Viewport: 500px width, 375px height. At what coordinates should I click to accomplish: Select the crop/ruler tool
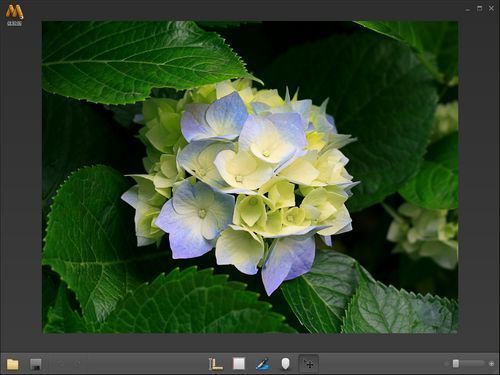(215, 364)
